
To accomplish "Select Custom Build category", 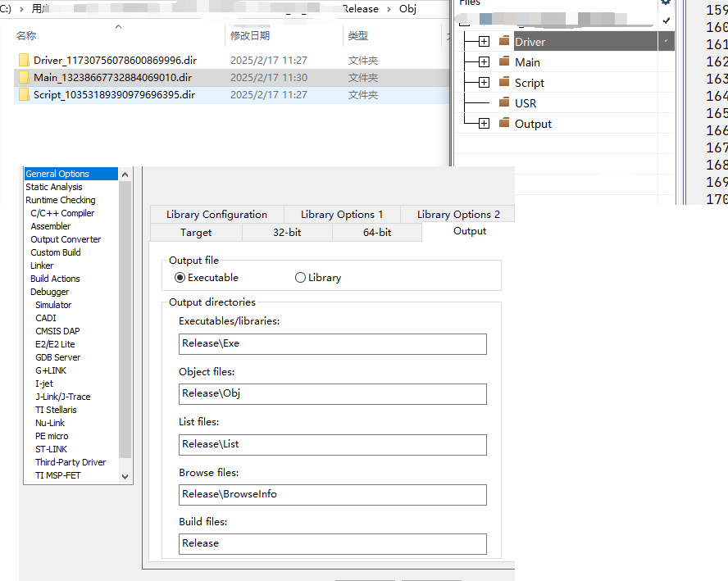I will point(56,252).
